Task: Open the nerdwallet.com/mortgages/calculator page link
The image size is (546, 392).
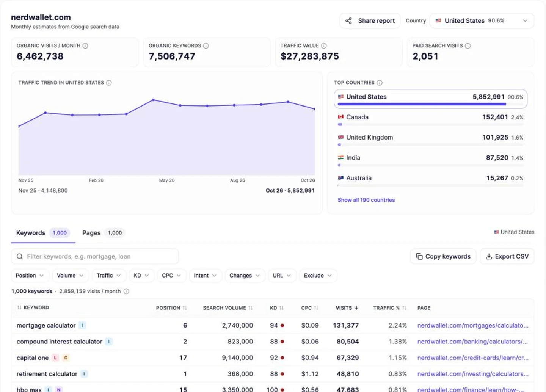Action: click(x=473, y=325)
